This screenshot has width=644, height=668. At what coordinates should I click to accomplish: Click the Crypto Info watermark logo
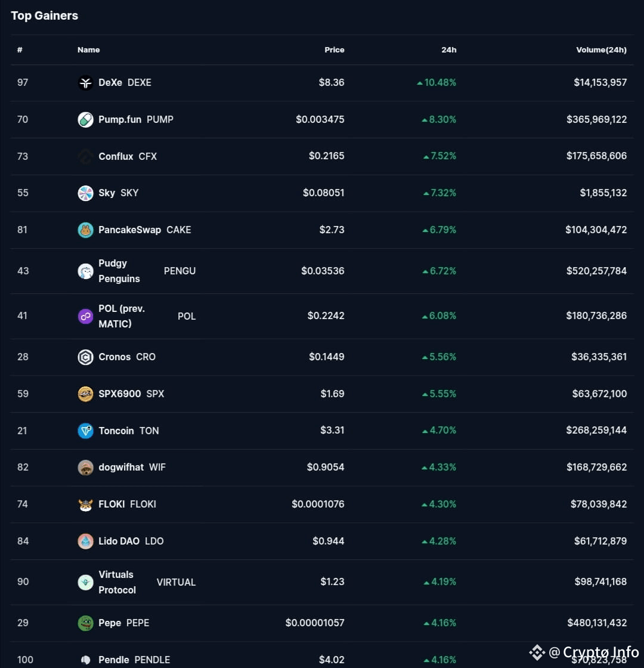[537, 653]
